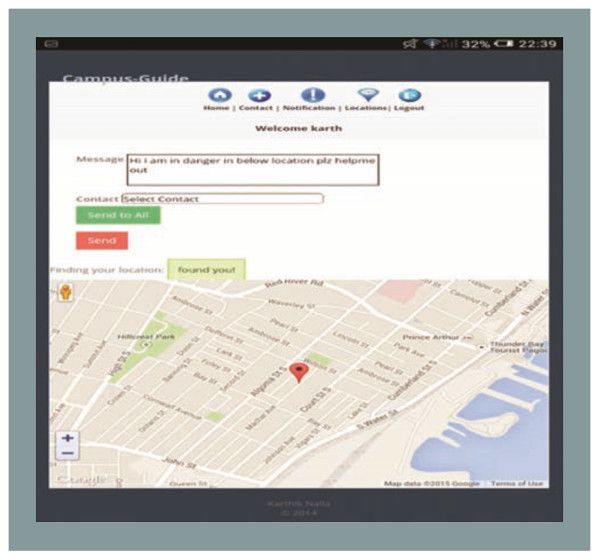Click the Logout icon

click(410, 95)
